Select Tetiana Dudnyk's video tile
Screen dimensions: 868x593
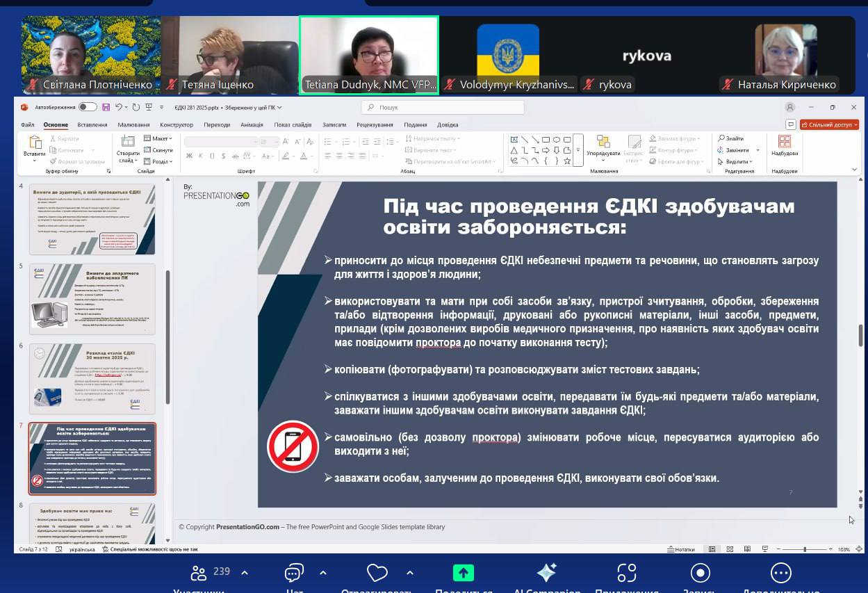pyautogui.click(x=369, y=55)
